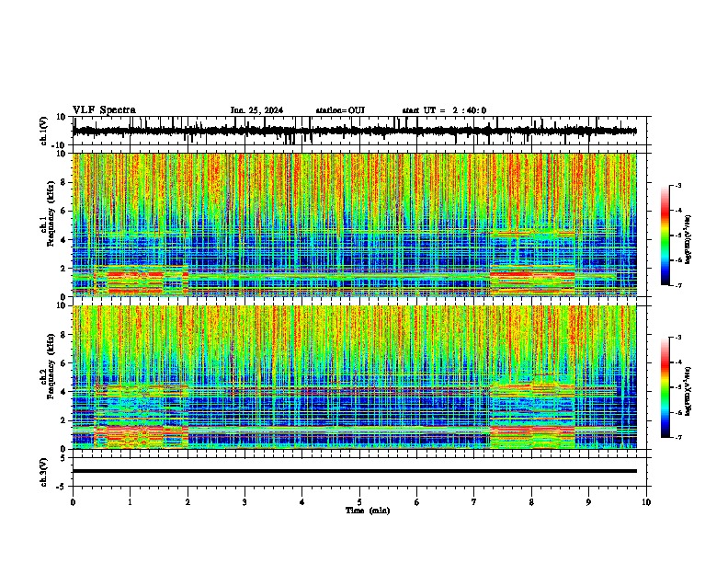Select the date text 'Jan. 25, 2024'

coord(256,110)
